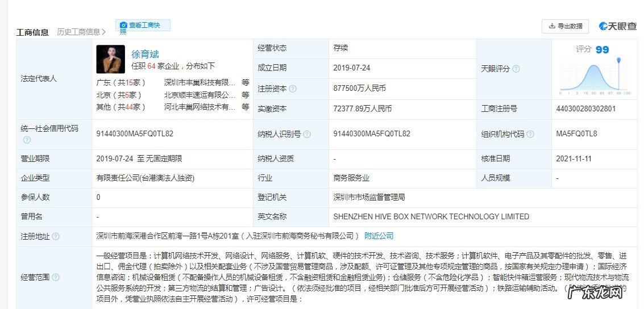Open 附近公司 link
The image size is (644, 309).
pos(379,236)
